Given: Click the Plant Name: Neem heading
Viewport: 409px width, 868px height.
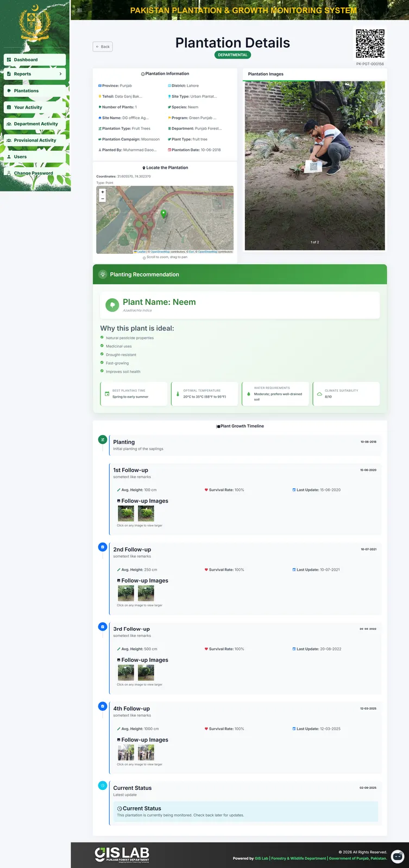Looking at the screenshot, I should pyautogui.click(x=159, y=302).
